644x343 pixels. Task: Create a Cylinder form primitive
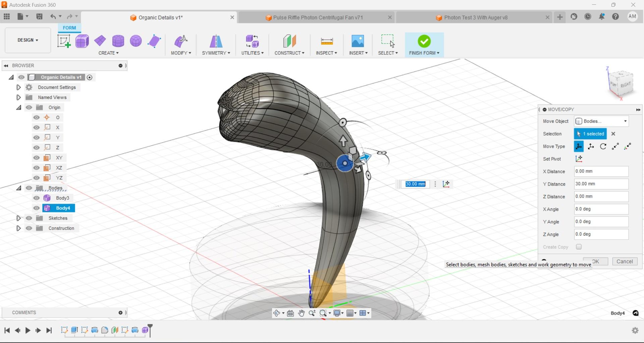pos(118,41)
